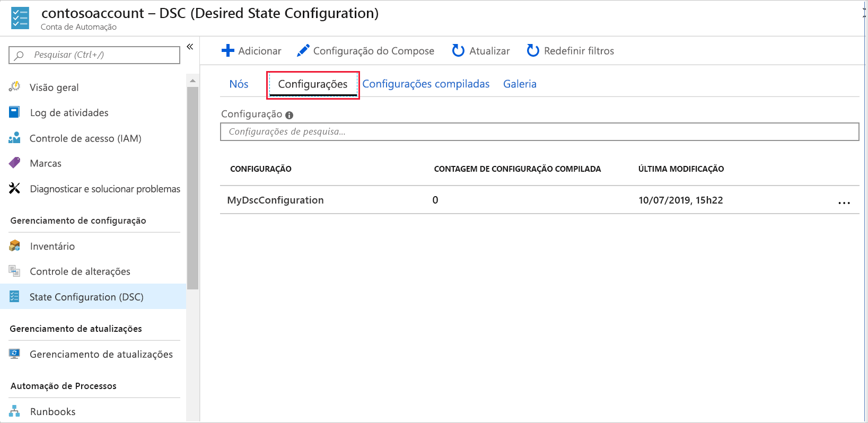Click Automação de Processos section heading

click(x=63, y=386)
